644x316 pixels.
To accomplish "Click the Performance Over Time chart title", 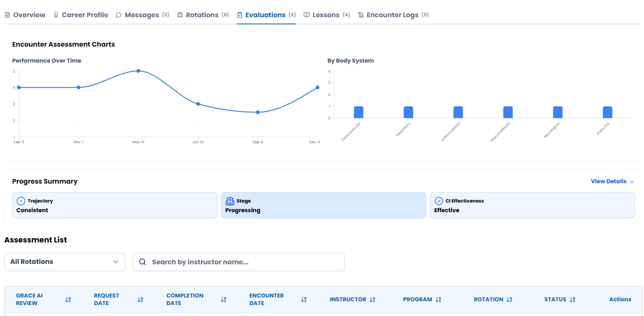I will tap(47, 61).
